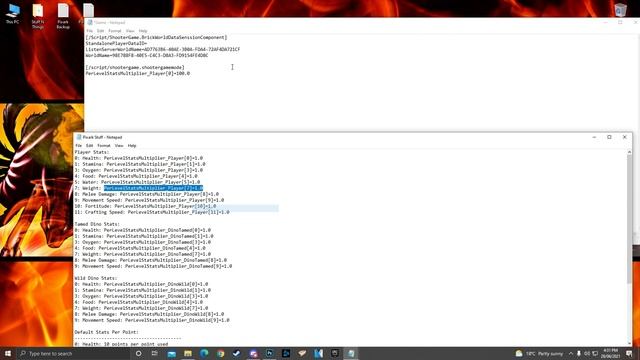Image resolution: width=640 pixels, height=360 pixels.
Task: Click the Cortana circle icon on taskbar
Action: click(x=138, y=353)
